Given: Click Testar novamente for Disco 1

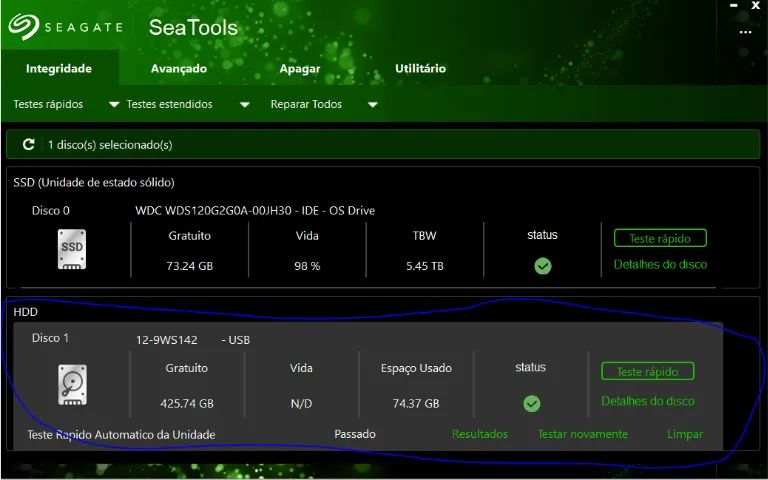Looking at the screenshot, I should pos(583,434).
